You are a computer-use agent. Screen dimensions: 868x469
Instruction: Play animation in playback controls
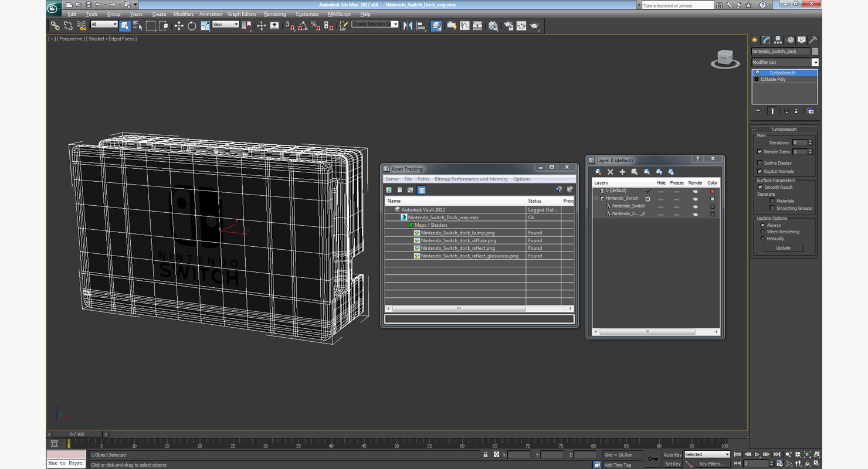[x=757, y=454]
